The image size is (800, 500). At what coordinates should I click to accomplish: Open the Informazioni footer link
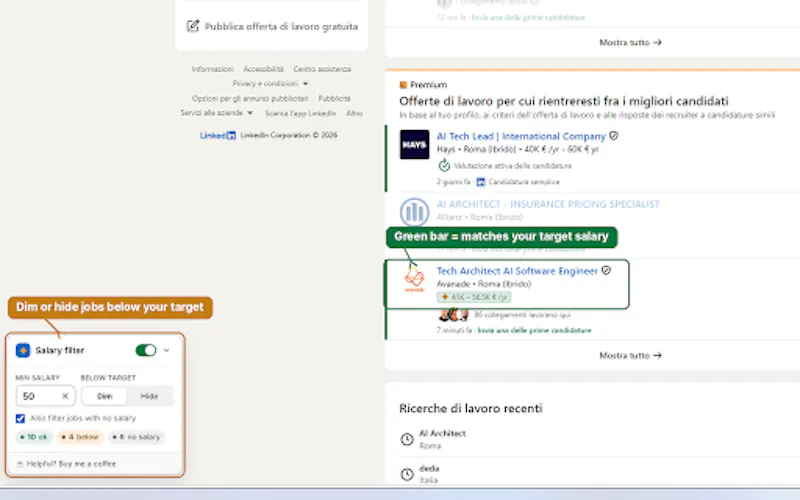tap(212, 69)
